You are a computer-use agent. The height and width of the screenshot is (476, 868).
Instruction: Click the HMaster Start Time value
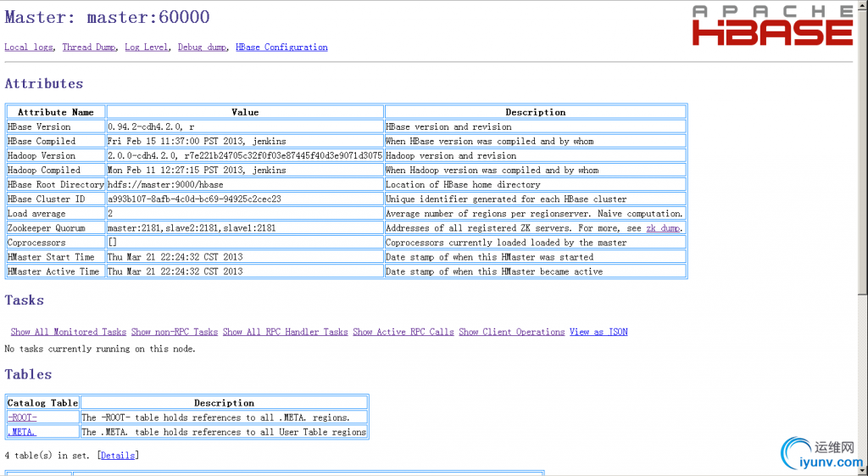pyautogui.click(x=175, y=256)
